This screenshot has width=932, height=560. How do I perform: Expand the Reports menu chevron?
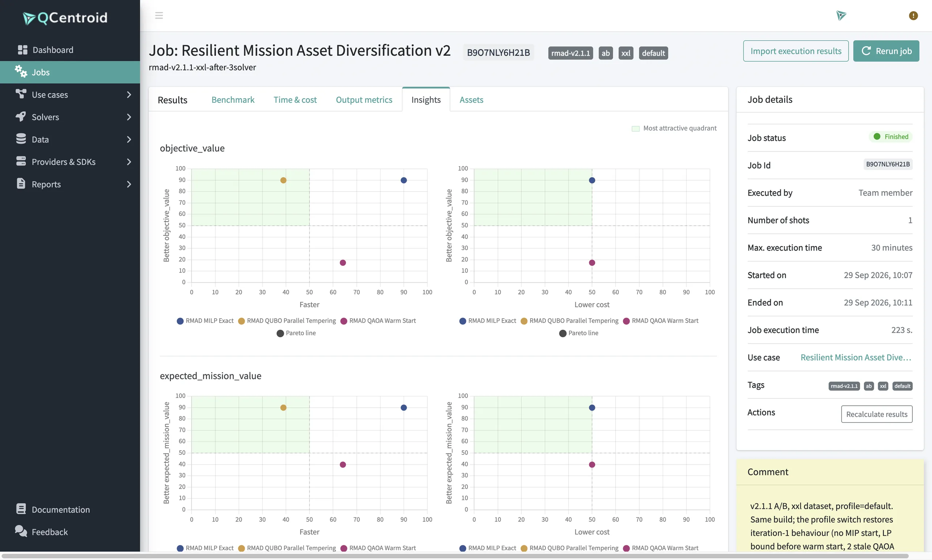(x=129, y=184)
